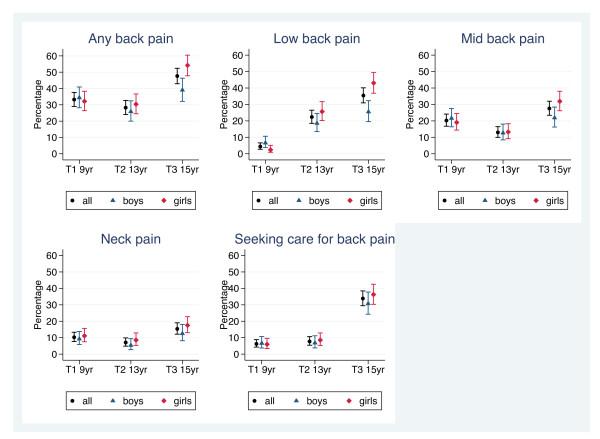Click black all dot in Any back pain legend
Image resolution: width=600 pixels, height=439 pixels.
(72, 201)
